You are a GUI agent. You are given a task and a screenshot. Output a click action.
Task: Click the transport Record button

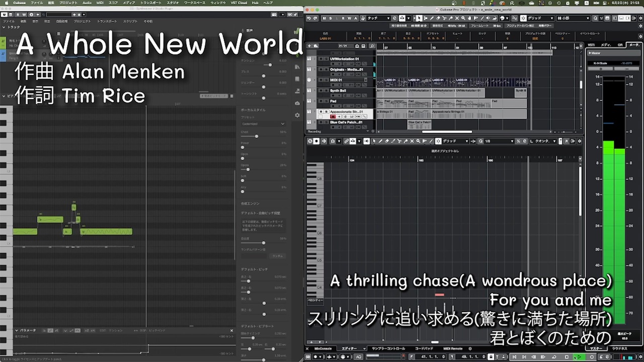[x=592, y=356]
